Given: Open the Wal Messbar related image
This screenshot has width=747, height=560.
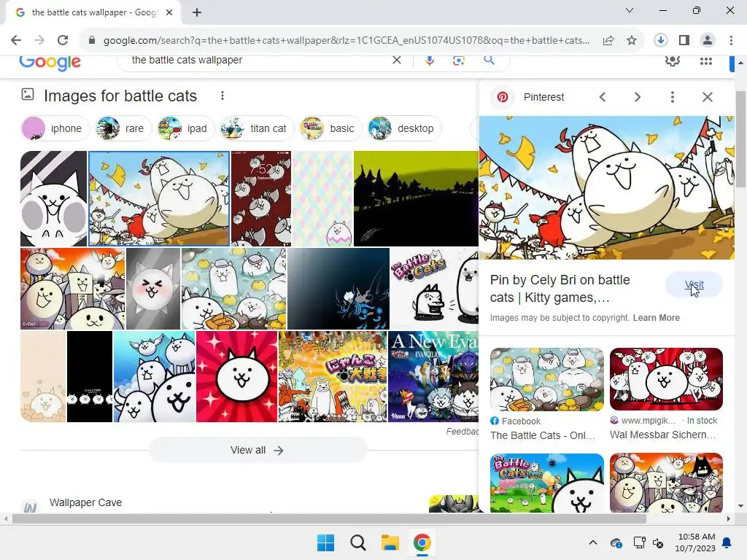Looking at the screenshot, I should tap(666, 379).
